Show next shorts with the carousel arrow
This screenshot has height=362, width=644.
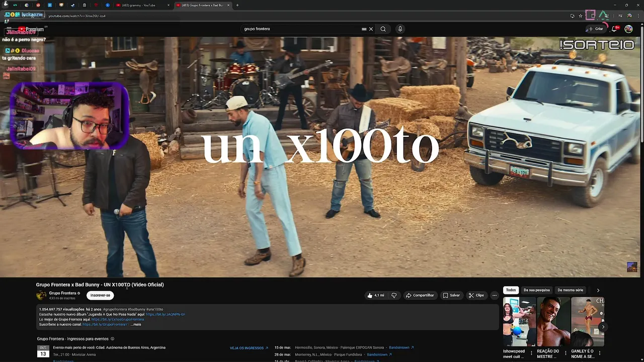tap(603, 327)
